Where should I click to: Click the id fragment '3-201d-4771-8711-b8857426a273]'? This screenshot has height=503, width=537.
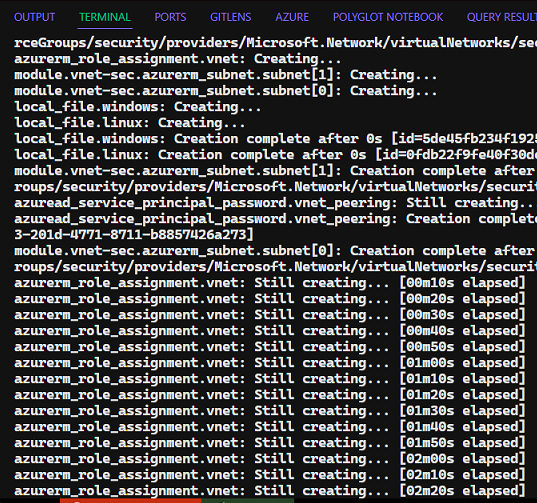[134, 235]
